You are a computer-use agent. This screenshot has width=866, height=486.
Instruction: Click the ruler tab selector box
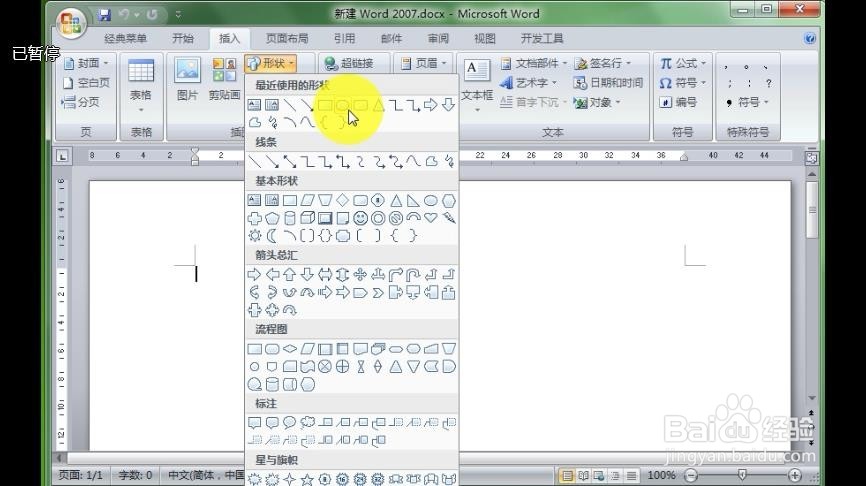coord(62,156)
